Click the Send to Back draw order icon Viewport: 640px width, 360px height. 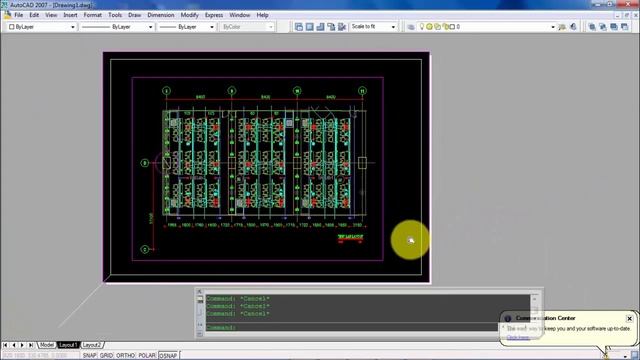pyautogui.click(x=603, y=27)
